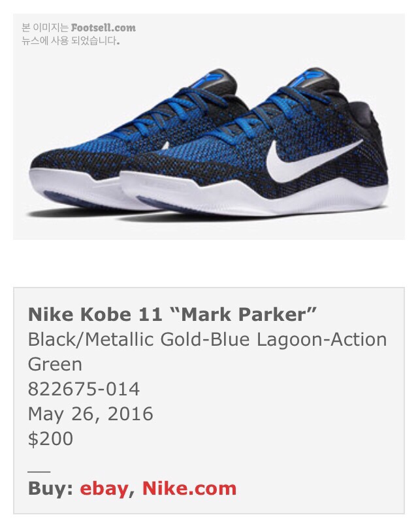Click the May 26, 2016 release date
Screen dimensions: 418x532
(x=91, y=414)
